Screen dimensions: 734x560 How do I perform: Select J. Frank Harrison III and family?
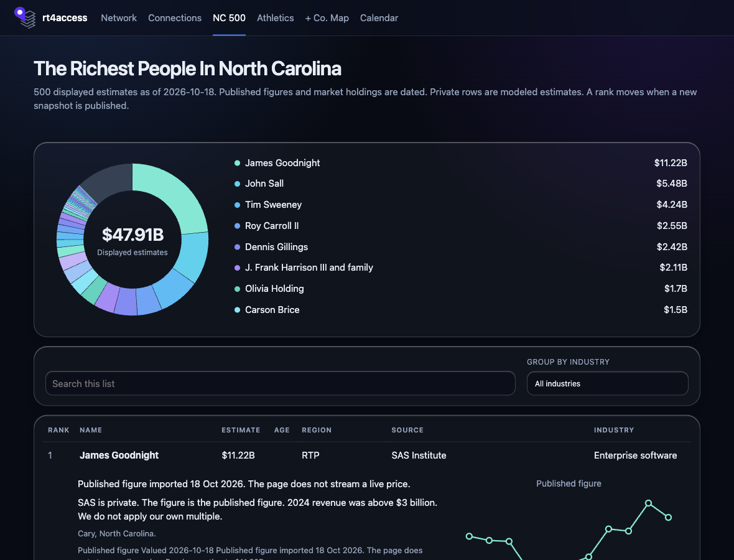coord(309,268)
